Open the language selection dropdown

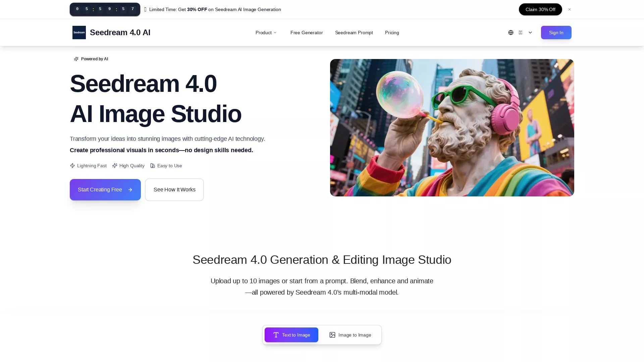point(520,33)
